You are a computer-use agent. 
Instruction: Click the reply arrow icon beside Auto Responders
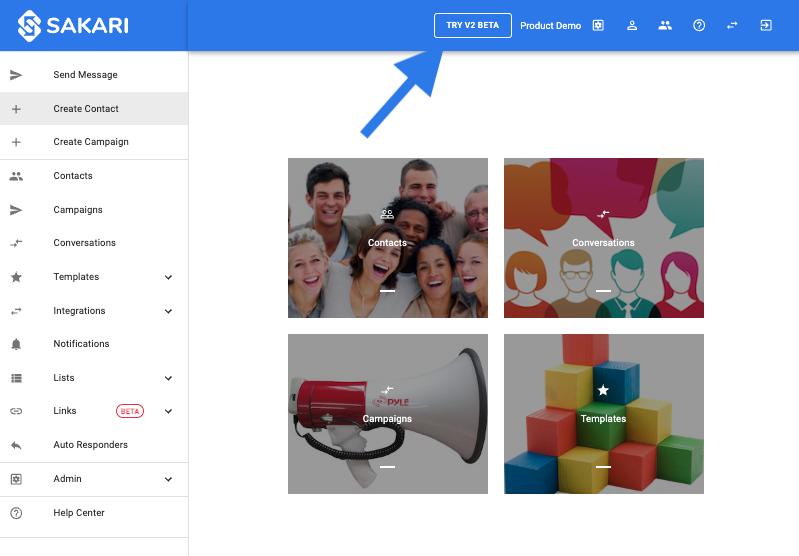click(16, 445)
